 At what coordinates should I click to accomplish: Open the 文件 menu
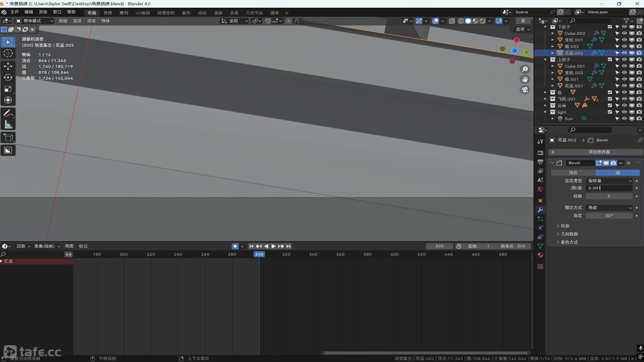pos(14,12)
